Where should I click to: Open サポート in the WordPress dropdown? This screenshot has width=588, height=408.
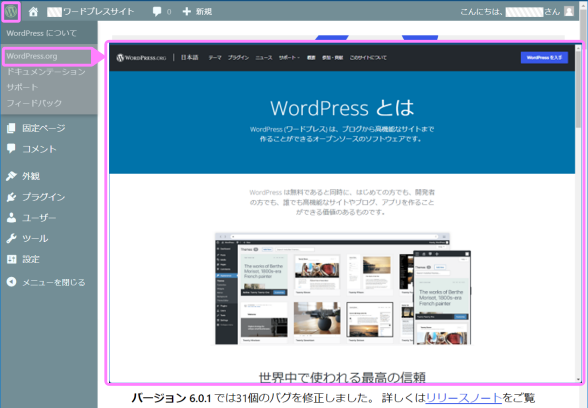tap(22, 87)
